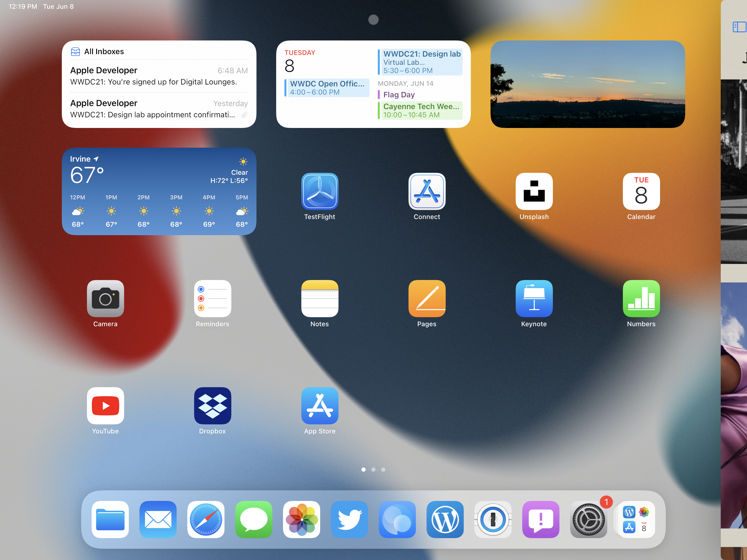Launch the App Store Connect app
747x560 pixels.
pyautogui.click(x=427, y=191)
